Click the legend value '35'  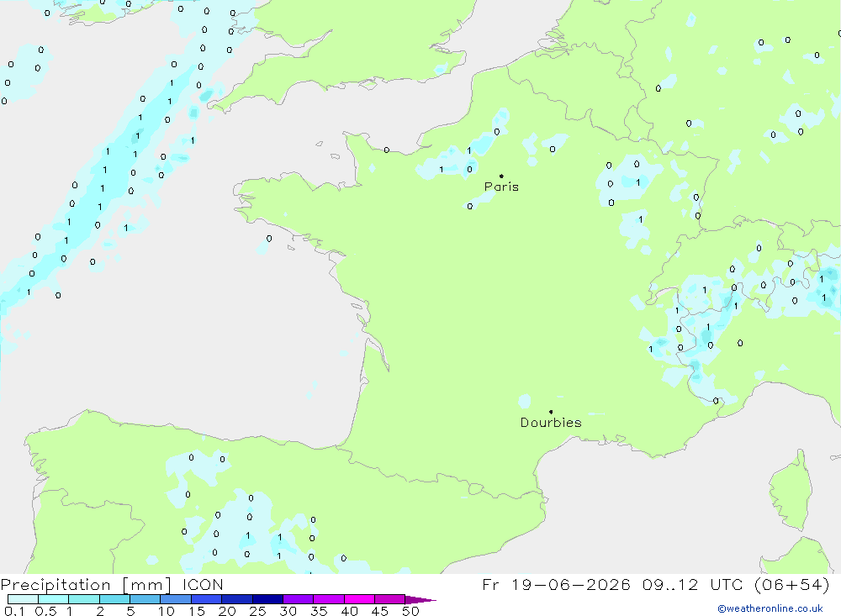click(x=319, y=611)
